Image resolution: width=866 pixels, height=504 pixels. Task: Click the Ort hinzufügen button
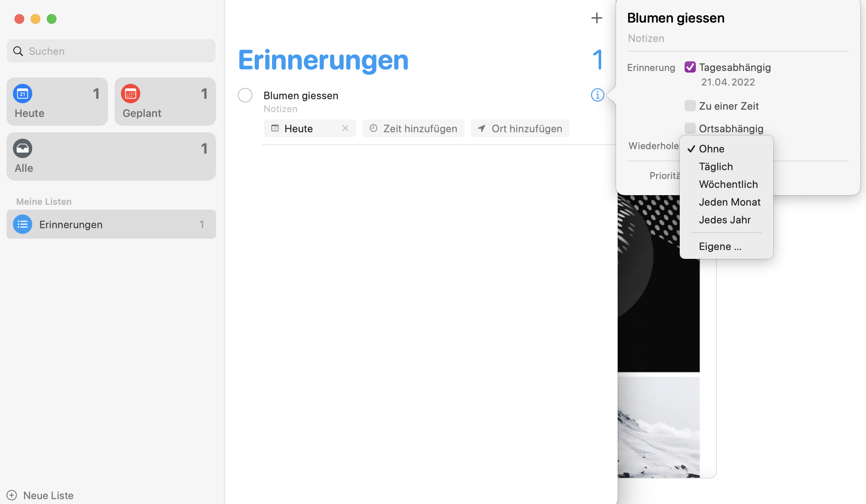click(520, 129)
